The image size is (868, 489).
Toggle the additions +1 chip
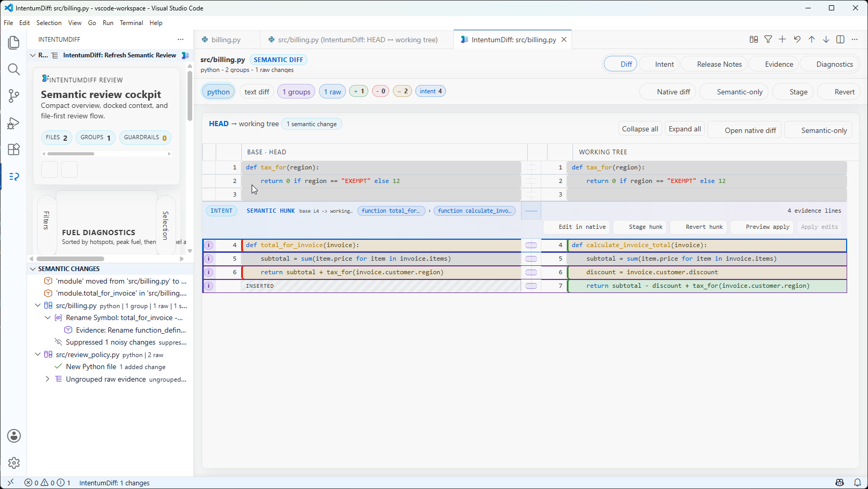click(359, 91)
